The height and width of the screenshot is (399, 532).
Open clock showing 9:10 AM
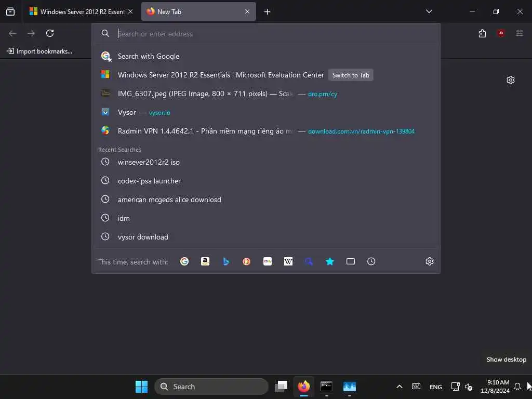coord(495,387)
